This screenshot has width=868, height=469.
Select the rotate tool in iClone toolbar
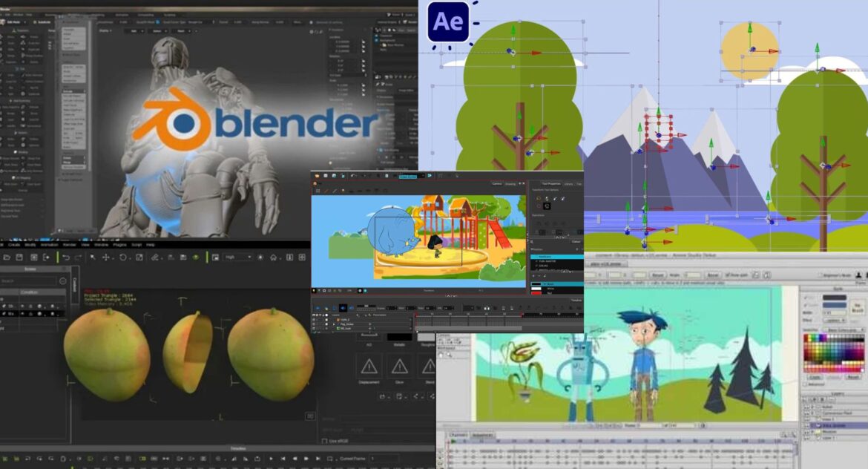click(x=122, y=257)
